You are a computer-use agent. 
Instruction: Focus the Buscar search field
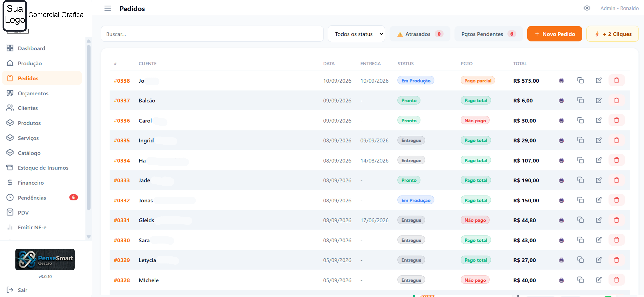[x=212, y=34]
